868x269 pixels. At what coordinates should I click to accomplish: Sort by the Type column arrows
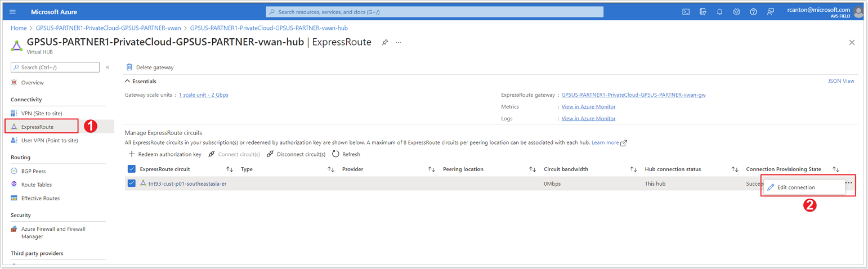[x=330, y=169]
